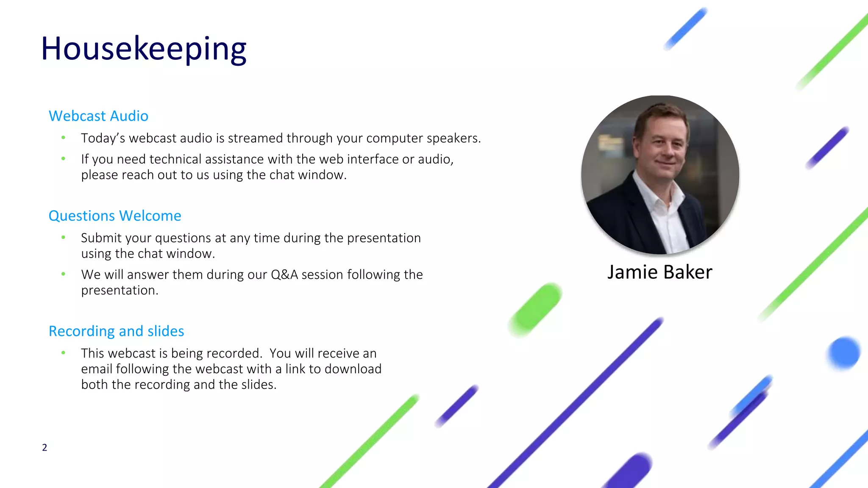868x488 pixels.
Task: Click the Recording and slides heading
Action: tap(116, 331)
